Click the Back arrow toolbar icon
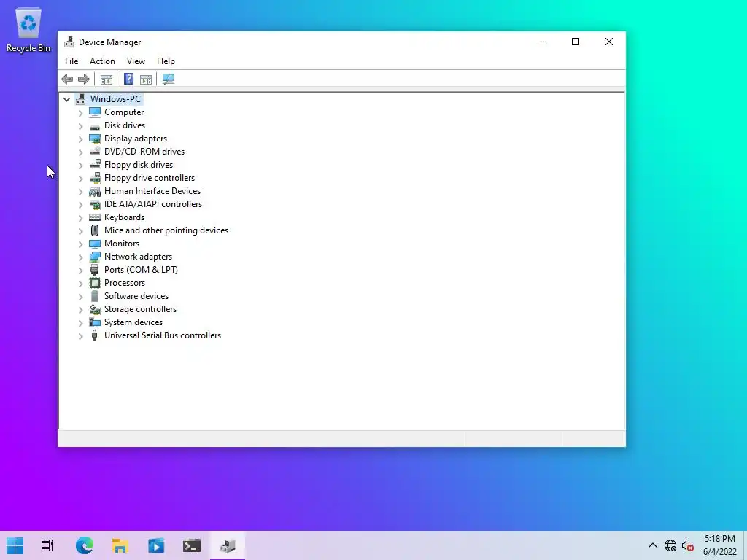747x560 pixels. pyautogui.click(x=67, y=79)
